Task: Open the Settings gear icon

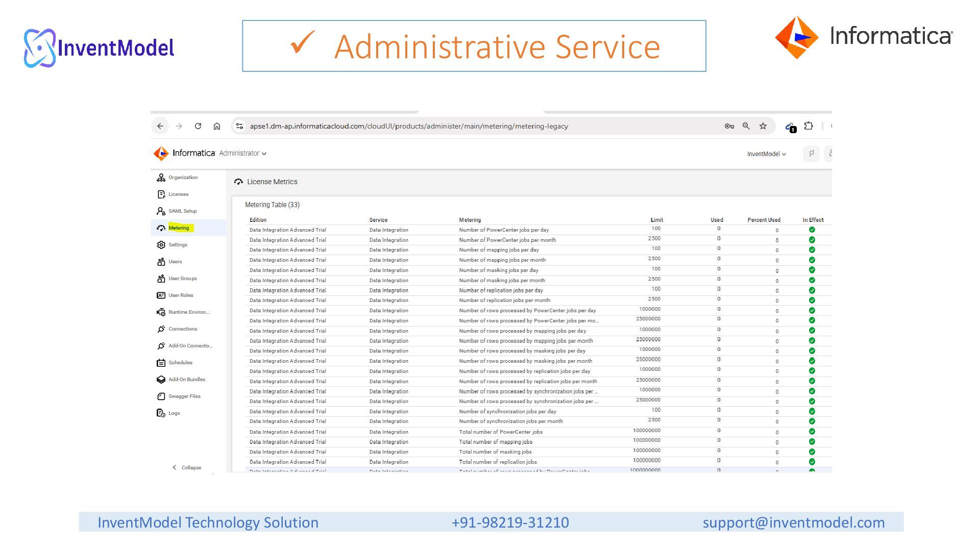Action: 161,245
